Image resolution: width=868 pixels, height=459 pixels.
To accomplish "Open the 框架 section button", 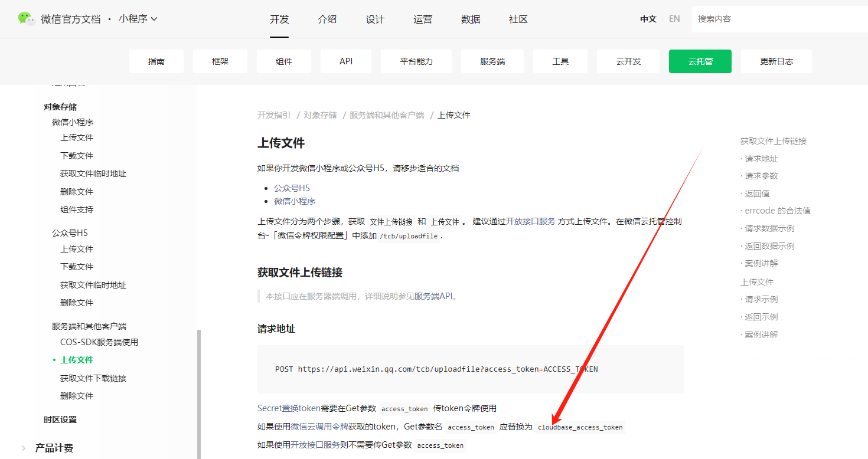I will (220, 61).
